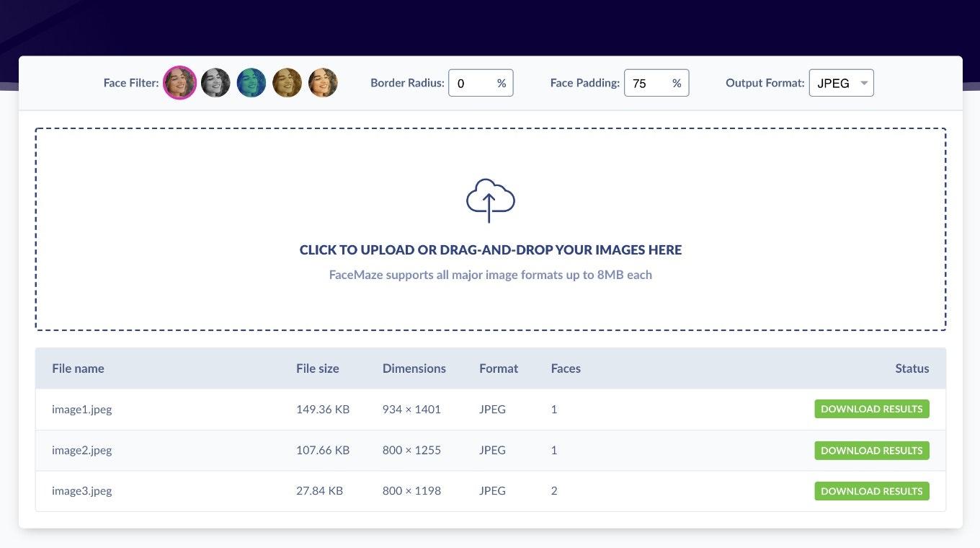Viewport: 980px width, 548px height.
Task: Select the original color face filter
Action: [179, 83]
